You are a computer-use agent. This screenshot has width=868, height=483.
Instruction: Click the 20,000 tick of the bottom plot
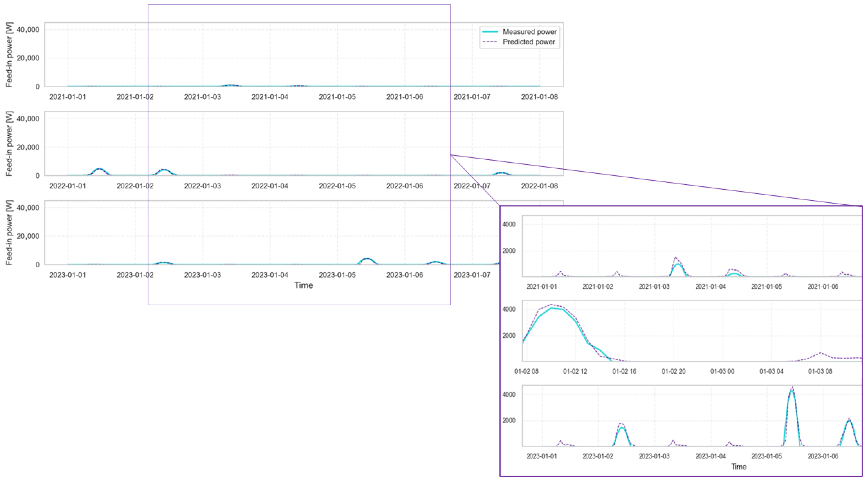coord(28,236)
